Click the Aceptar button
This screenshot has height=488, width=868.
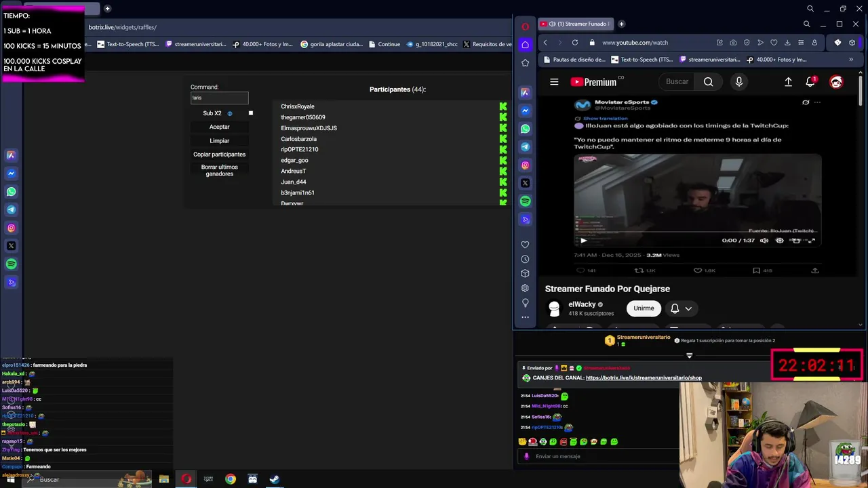coord(219,127)
